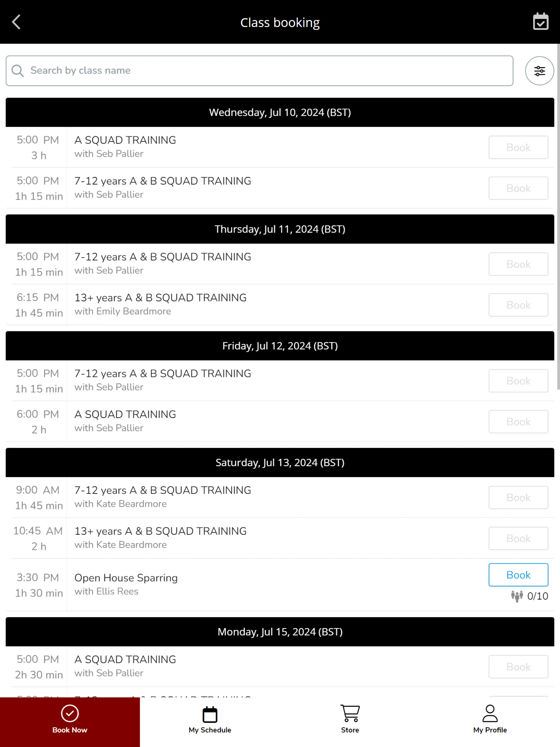This screenshot has width=560, height=747.
Task: Click the Search by class name input field
Action: coord(259,71)
